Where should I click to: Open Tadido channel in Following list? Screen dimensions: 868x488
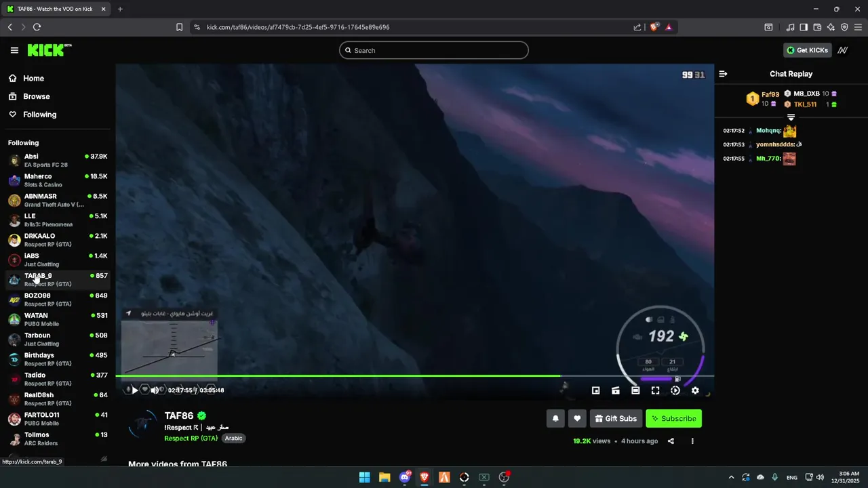click(x=58, y=379)
